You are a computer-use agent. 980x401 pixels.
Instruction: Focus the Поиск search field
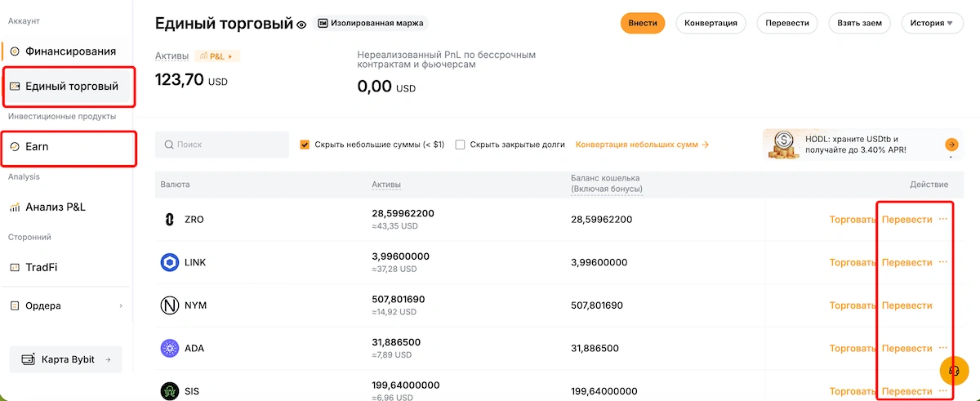222,145
